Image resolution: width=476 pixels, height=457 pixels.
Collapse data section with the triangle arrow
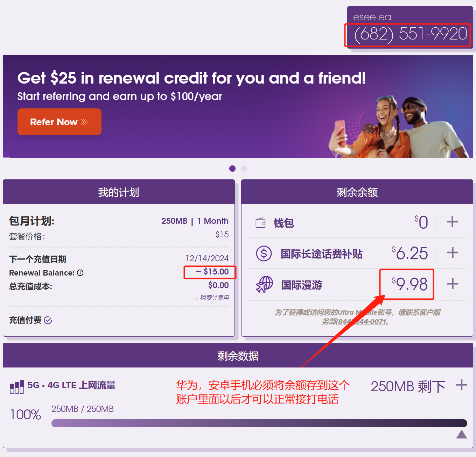(x=462, y=434)
